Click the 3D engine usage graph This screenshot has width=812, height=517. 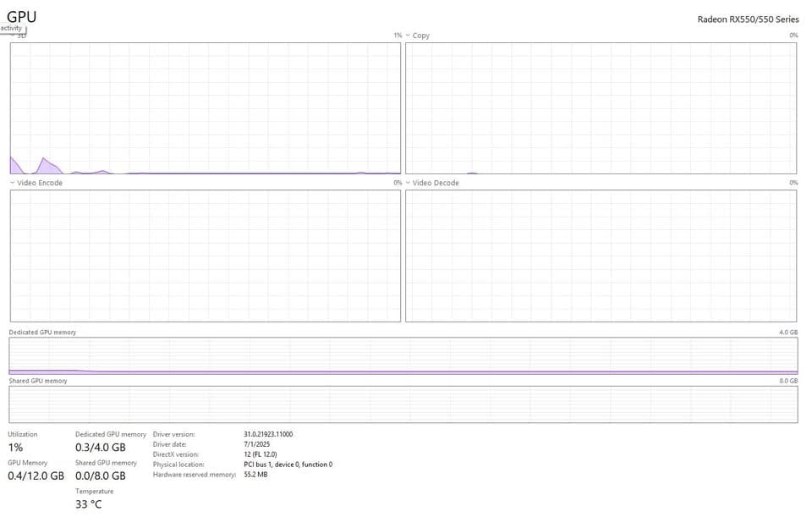click(205, 108)
